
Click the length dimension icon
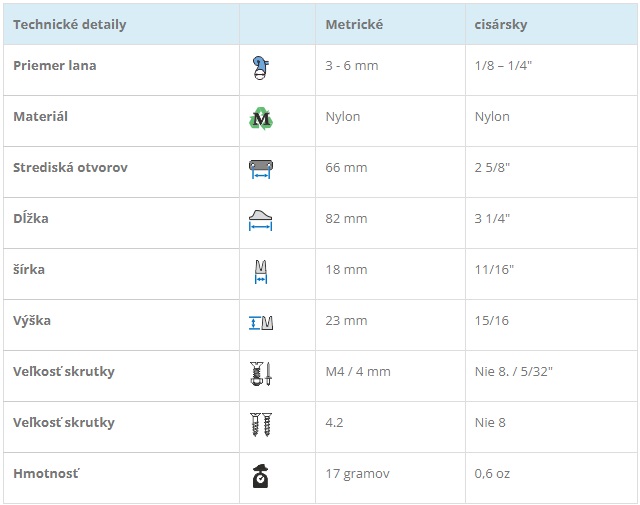(x=260, y=220)
